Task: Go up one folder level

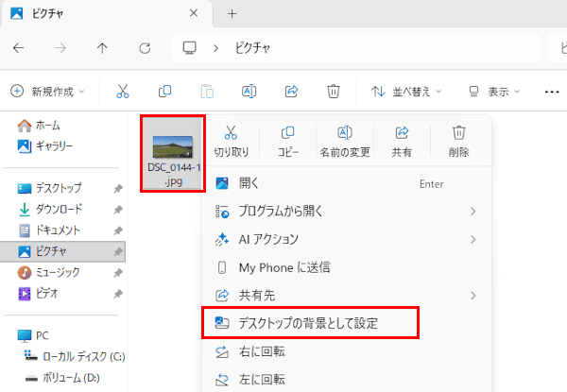Action: click(102, 47)
